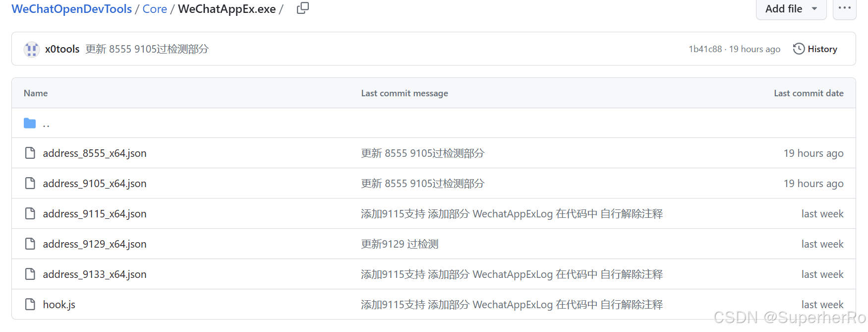868x332 pixels.
Task: Open commit message for address_9133_x64.json
Action: (512, 274)
